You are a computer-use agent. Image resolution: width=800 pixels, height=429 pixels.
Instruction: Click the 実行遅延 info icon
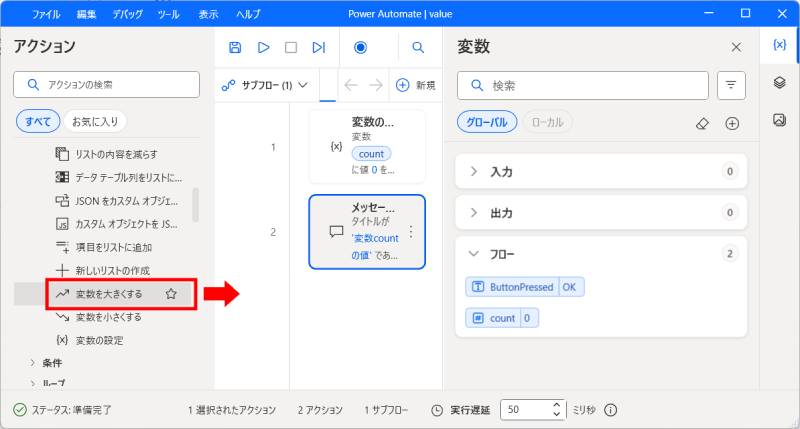[610, 410]
